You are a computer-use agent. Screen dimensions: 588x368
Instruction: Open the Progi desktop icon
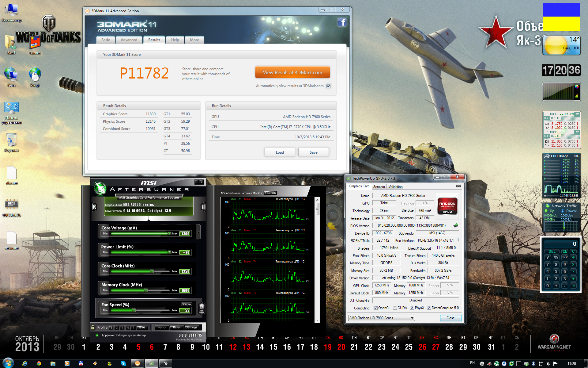coord(35,77)
